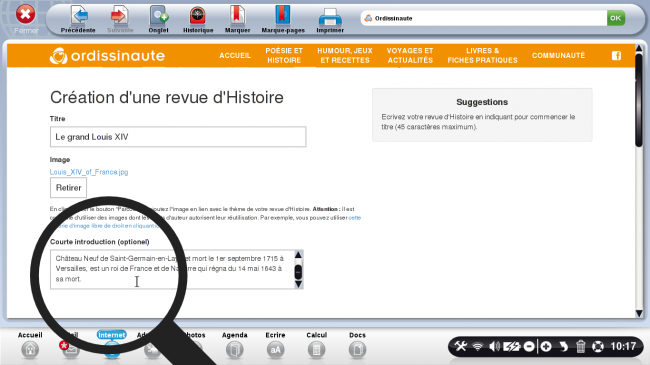Click the zoom in plus icon
650x365 pixels.
pos(546,346)
